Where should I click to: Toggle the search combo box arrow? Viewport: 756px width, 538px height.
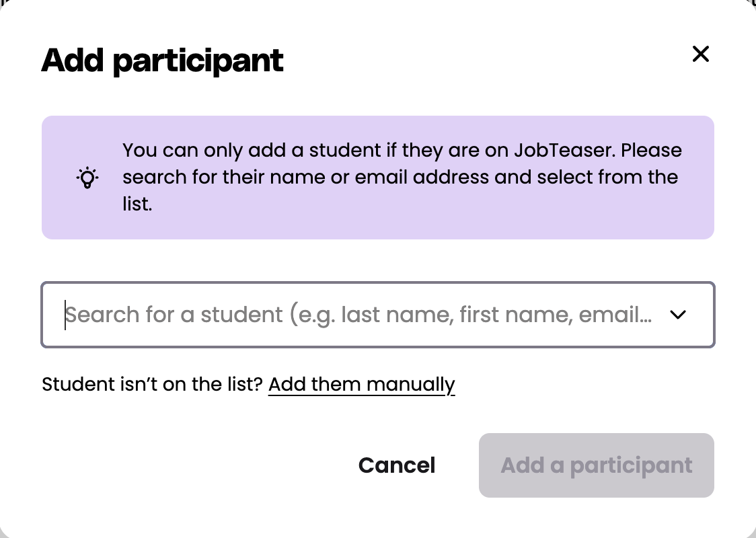(x=678, y=315)
